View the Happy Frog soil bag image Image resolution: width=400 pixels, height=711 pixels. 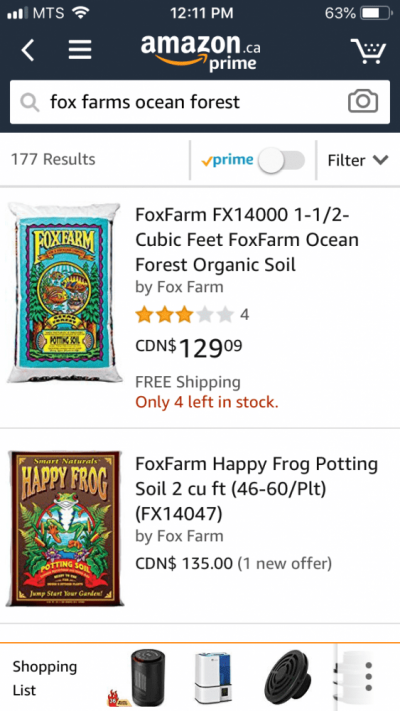pos(64,529)
